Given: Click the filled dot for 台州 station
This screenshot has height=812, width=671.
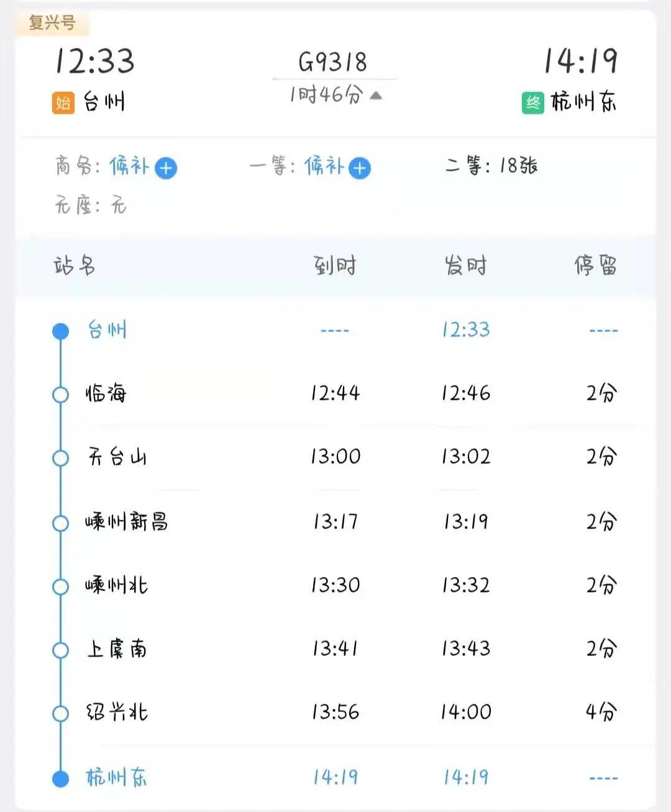Looking at the screenshot, I should tap(60, 331).
